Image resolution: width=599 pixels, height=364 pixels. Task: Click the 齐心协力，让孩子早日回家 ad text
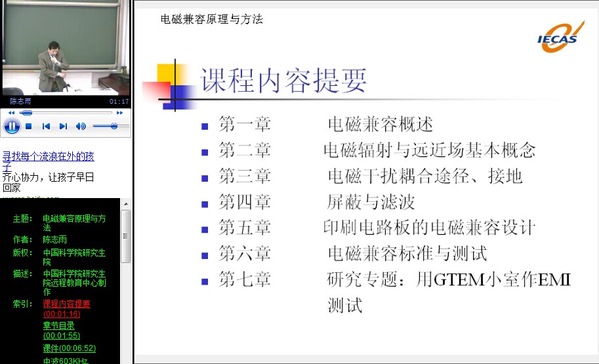(x=48, y=182)
